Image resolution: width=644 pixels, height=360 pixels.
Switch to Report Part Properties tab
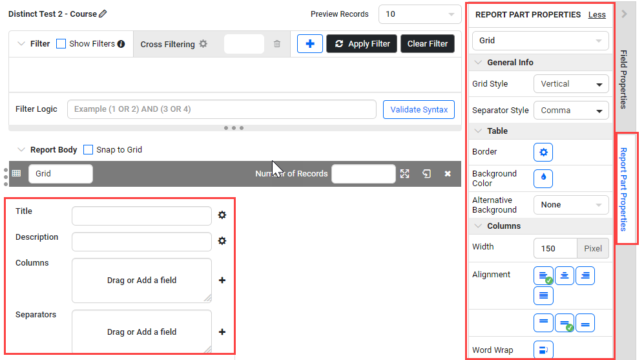(x=624, y=189)
